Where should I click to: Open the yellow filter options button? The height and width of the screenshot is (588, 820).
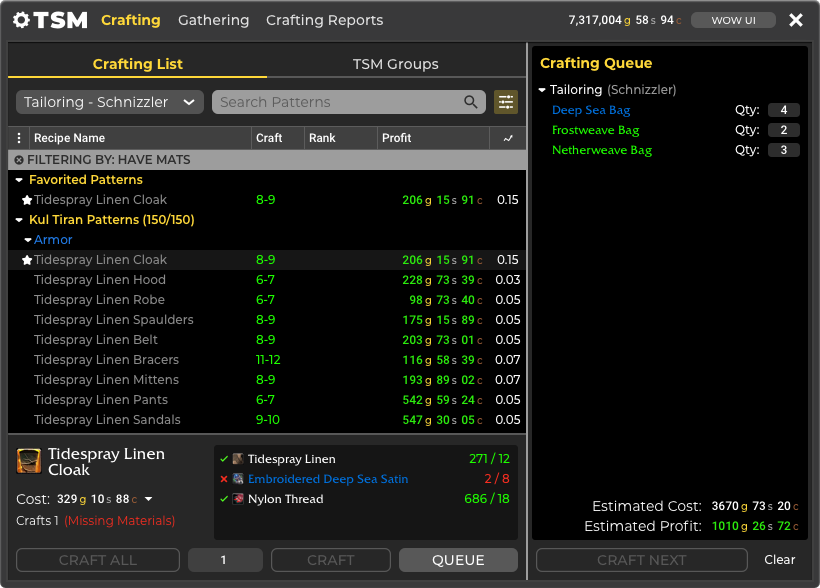(506, 102)
